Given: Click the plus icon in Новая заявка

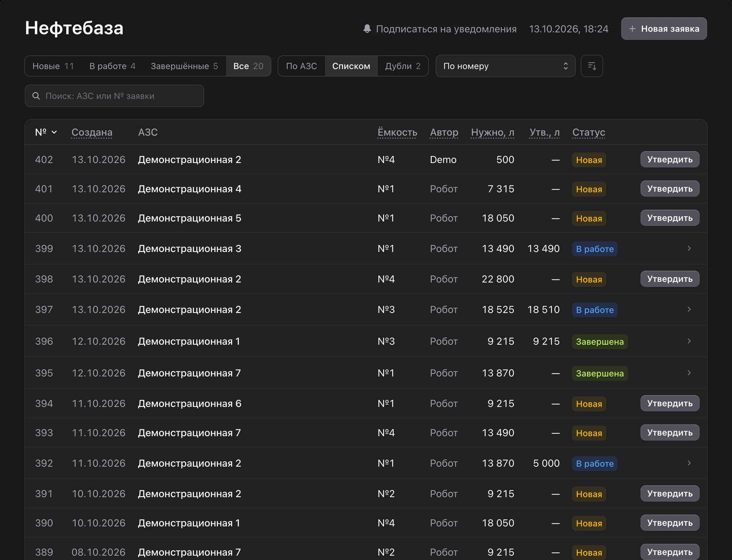Looking at the screenshot, I should pyautogui.click(x=632, y=29).
